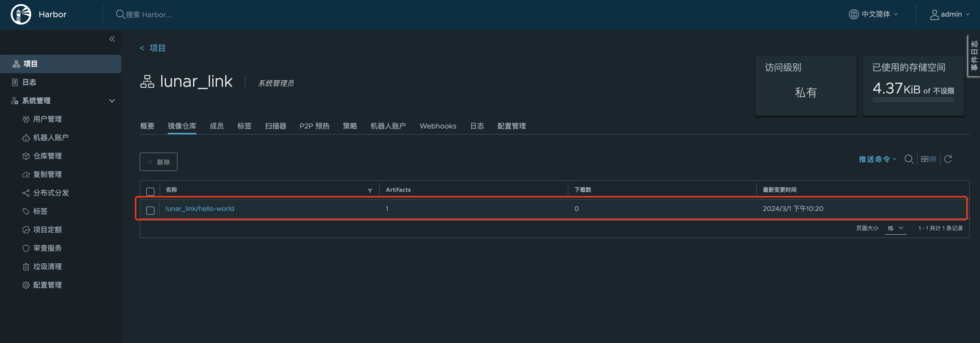Toggle the select-all checkbox in table header
The width and height of the screenshot is (980, 343).
150,191
